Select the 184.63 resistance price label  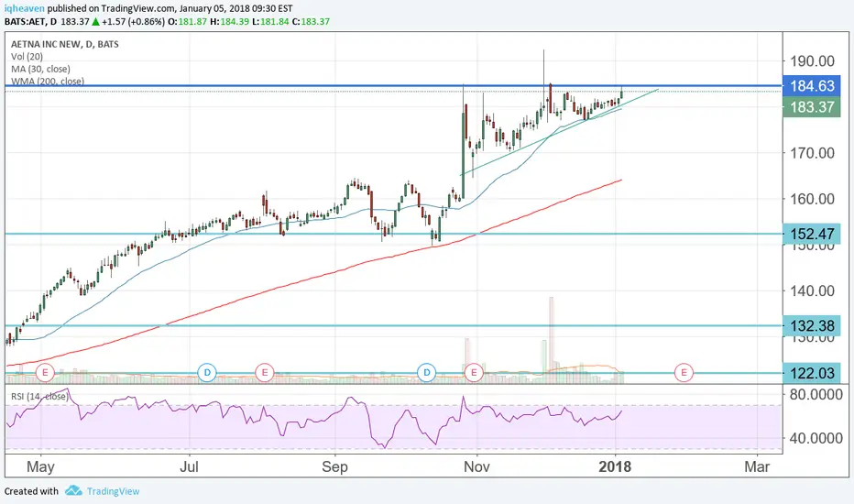(x=812, y=86)
